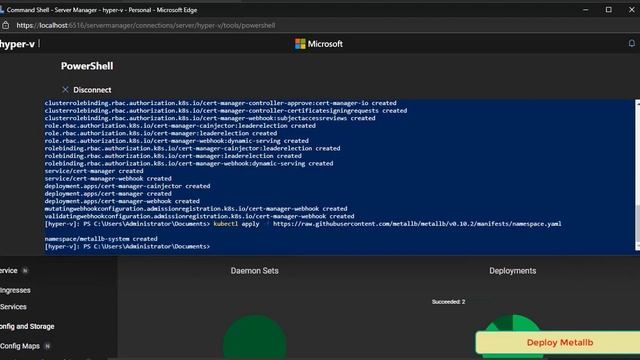
Task: Click the validatingwebhookconfiguration output line
Action: pyautogui.click(x=199, y=216)
